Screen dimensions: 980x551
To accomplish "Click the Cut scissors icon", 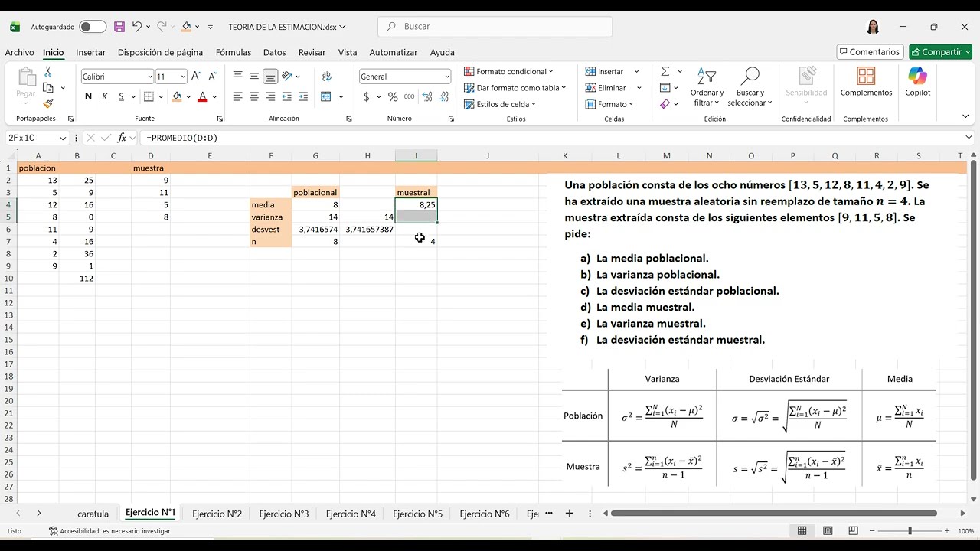I will tap(48, 72).
